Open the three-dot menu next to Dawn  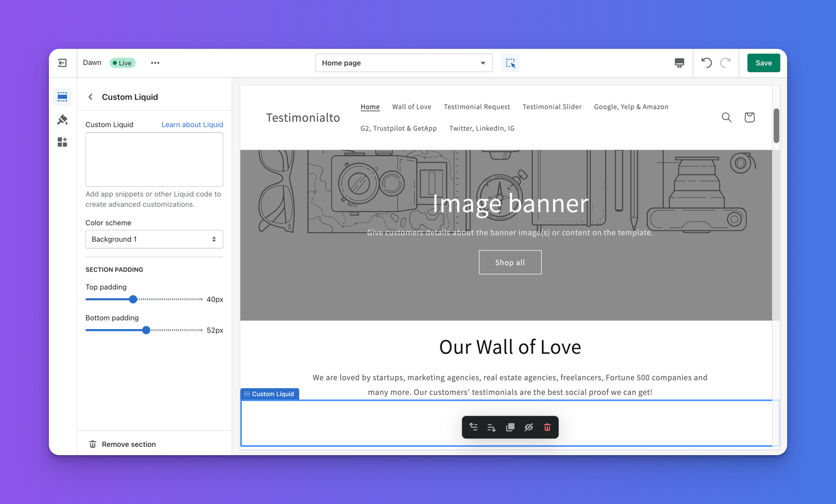point(155,63)
